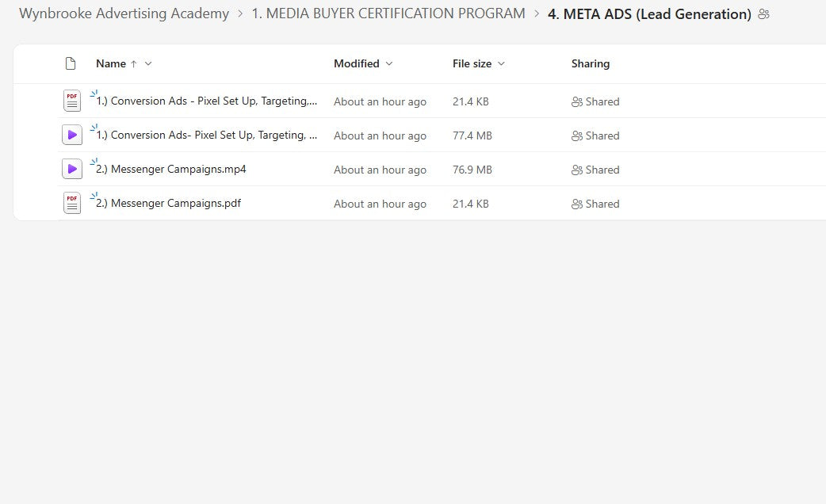Open the File size column dropdown

click(501, 63)
